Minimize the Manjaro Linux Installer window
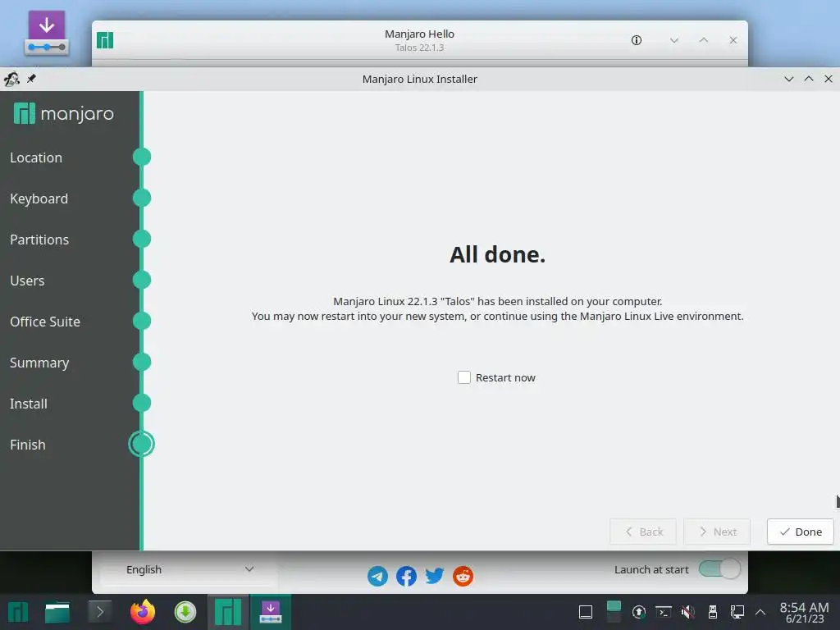Image resolution: width=840 pixels, height=630 pixels. (x=788, y=80)
